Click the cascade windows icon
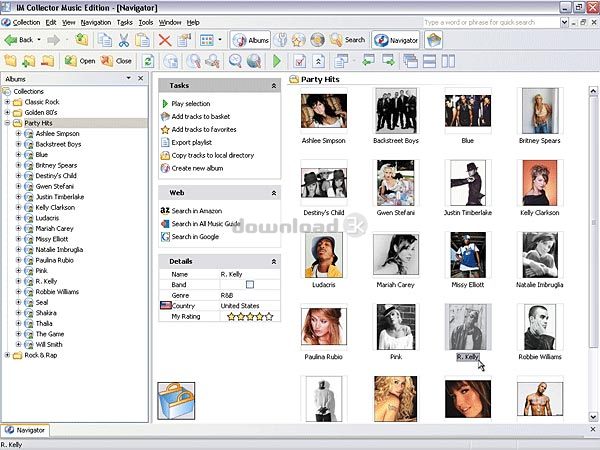 point(410,61)
